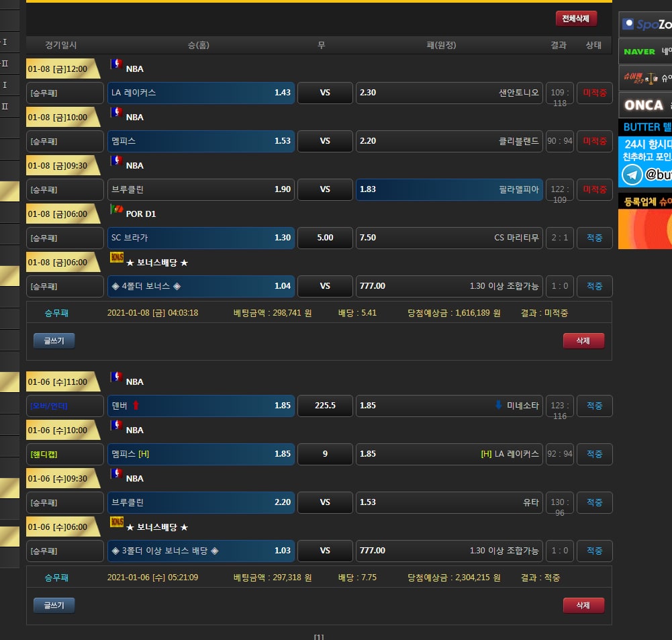Click the red up arrow next to 덴버
The width and height of the screenshot is (672, 640).
(136, 406)
